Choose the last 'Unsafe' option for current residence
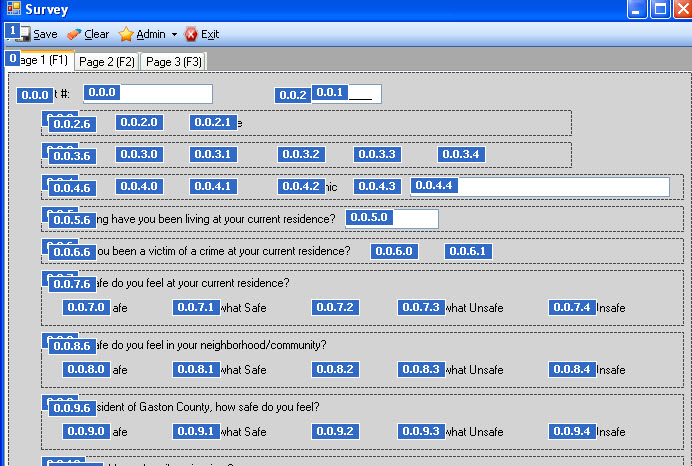 [x=587, y=308]
